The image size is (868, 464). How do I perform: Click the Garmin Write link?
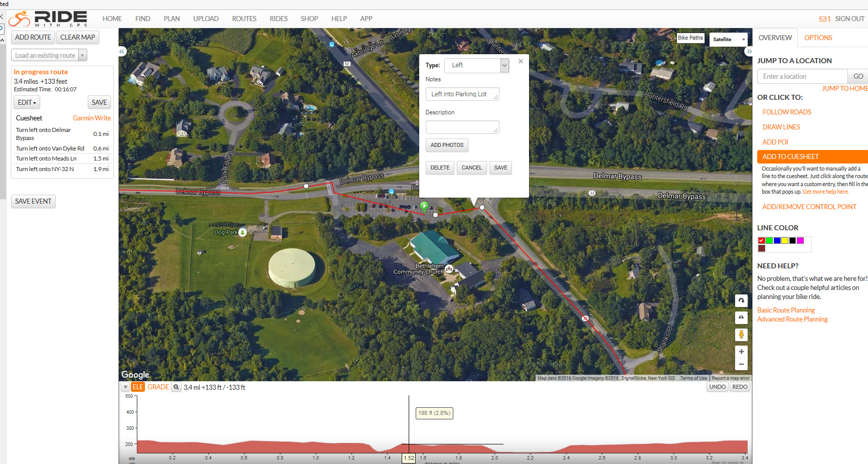click(x=92, y=118)
